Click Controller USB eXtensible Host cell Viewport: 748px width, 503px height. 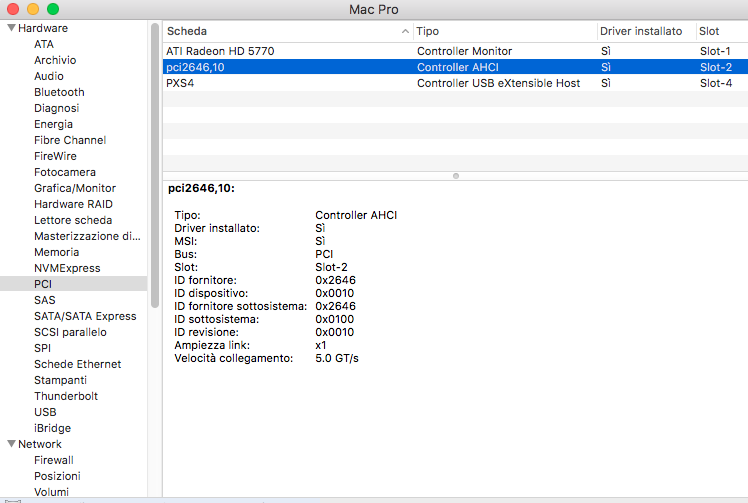coord(499,83)
